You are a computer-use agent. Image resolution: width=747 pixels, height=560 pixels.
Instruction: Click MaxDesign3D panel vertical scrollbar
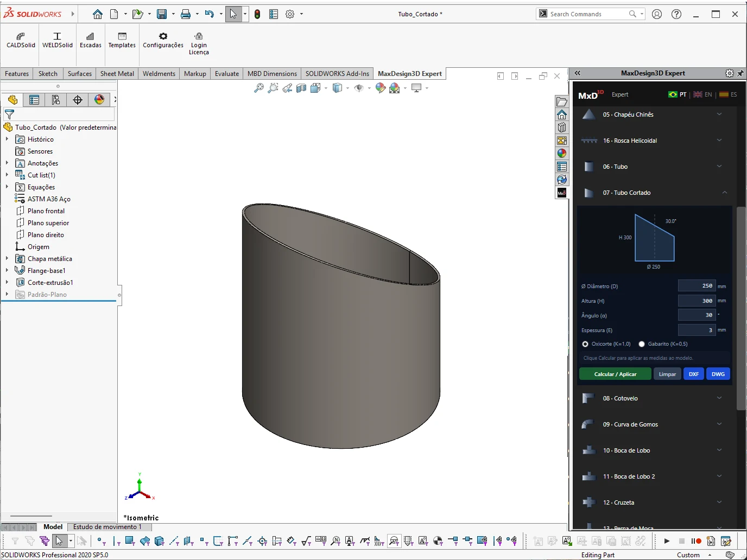[741, 308]
